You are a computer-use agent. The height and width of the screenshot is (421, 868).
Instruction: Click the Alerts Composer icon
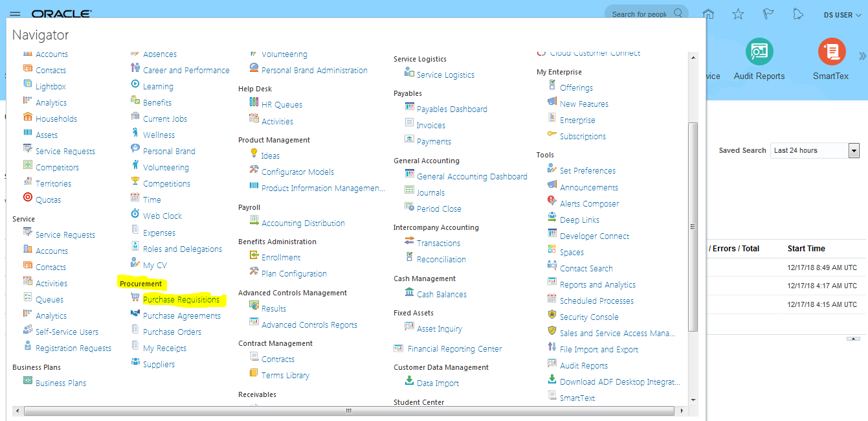551,202
